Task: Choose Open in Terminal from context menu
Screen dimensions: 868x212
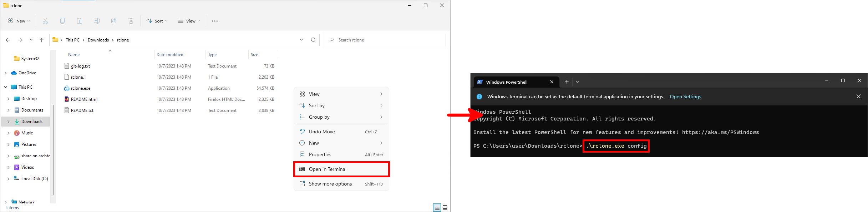Action: tap(341, 169)
